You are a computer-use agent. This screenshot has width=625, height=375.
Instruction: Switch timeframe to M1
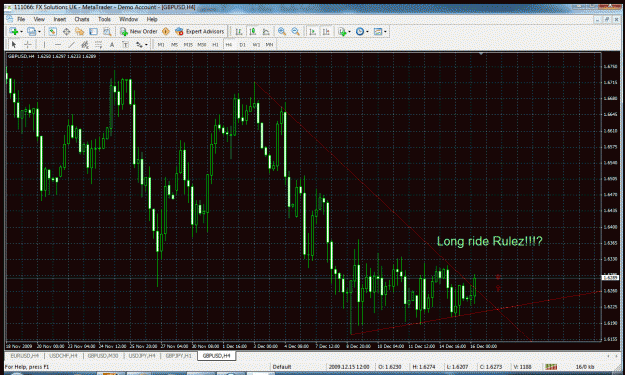point(161,45)
